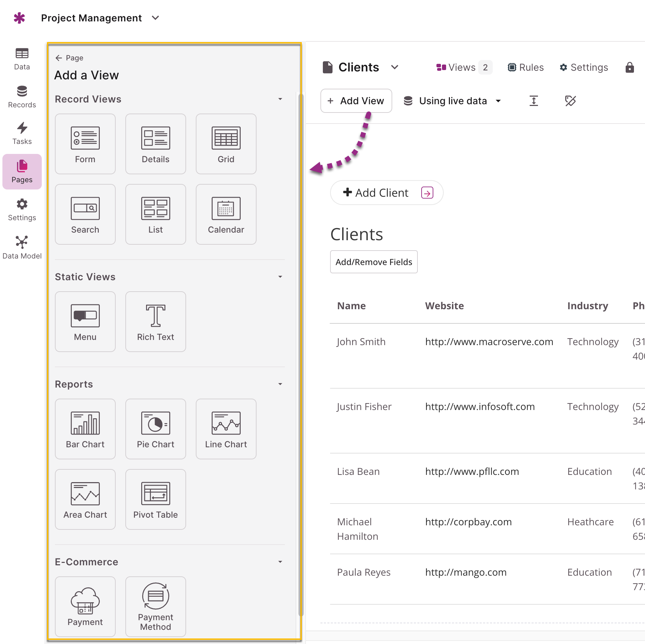This screenshot has width=645, height=644.
Task: Choose the Calendar view tile
Action: point(226,214)
